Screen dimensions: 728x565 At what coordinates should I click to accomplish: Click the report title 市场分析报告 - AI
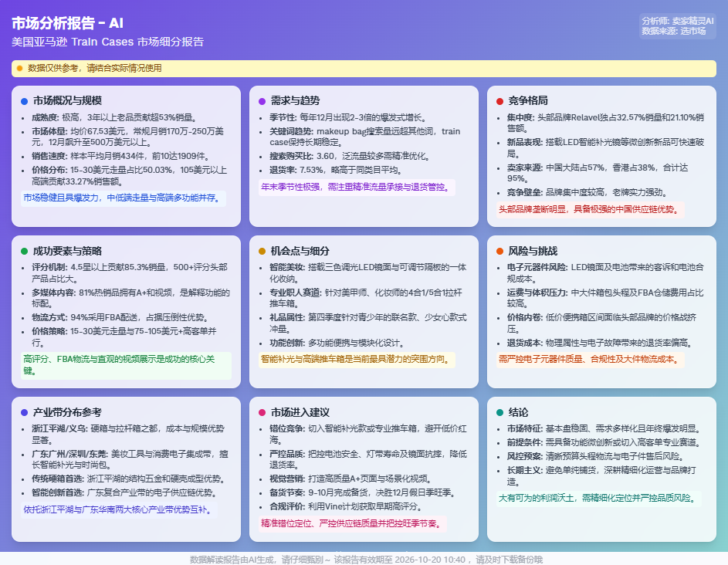coord(67,22)
